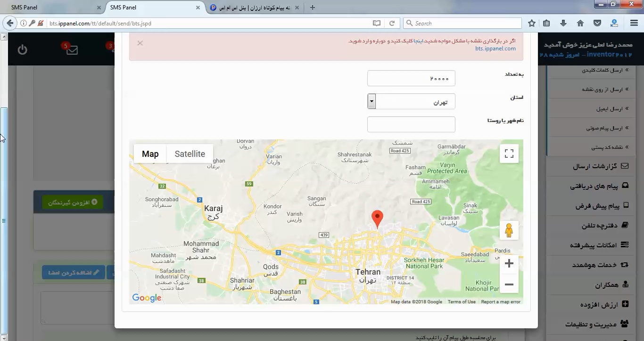Click the power logout icon in header
The width and height of the screenshot is (644, 341).
pyautogui.click(x=23, y=49)
